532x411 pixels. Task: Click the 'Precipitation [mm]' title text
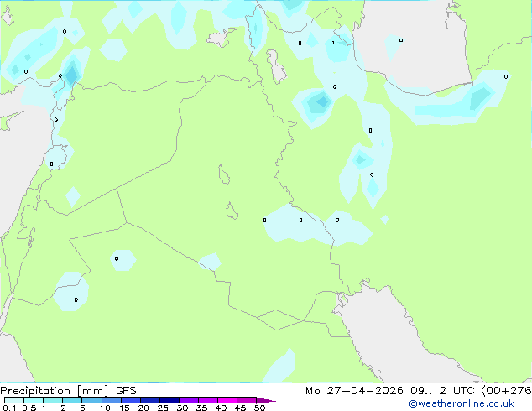[55, 391]
